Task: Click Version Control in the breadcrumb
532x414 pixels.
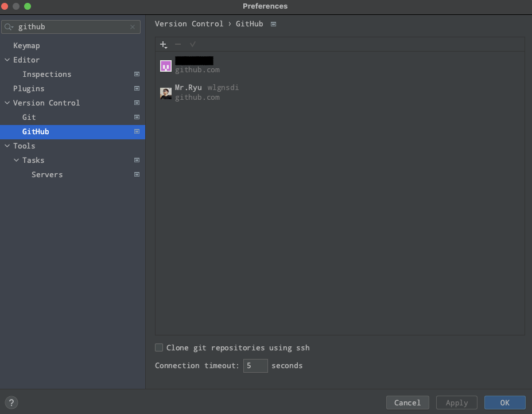Action: click(189, 24)
